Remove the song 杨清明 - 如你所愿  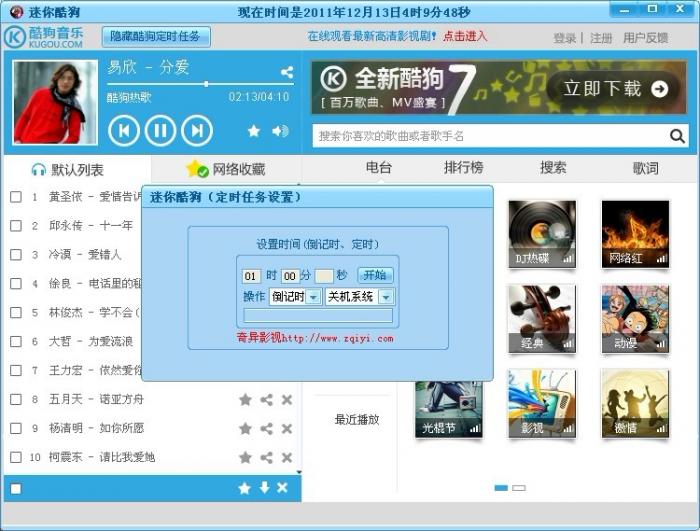click(287, 428)
